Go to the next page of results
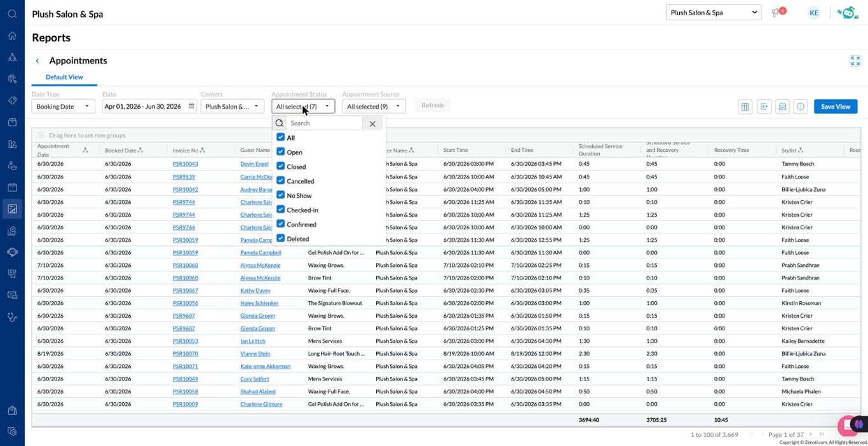This screenshot has height=446, width=868. (810, 435)
